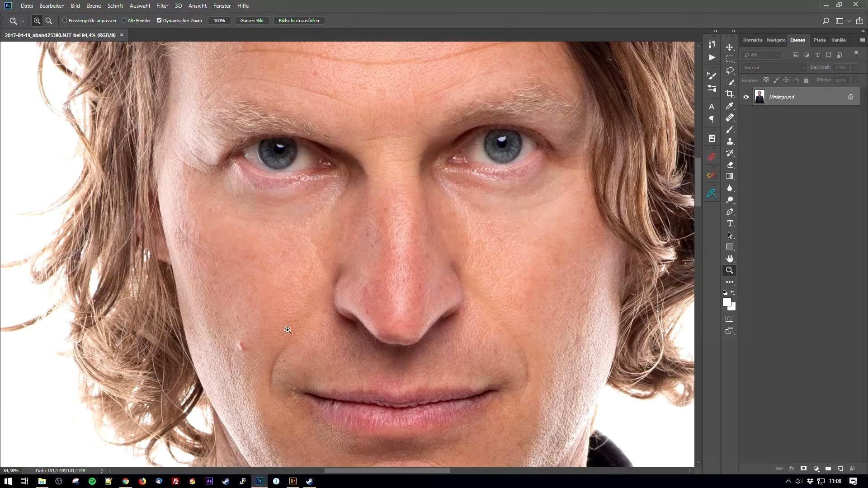This screenshot has width=868, height=488.
Task: Check the Alle Fenster option
Action: coord(124,20)
